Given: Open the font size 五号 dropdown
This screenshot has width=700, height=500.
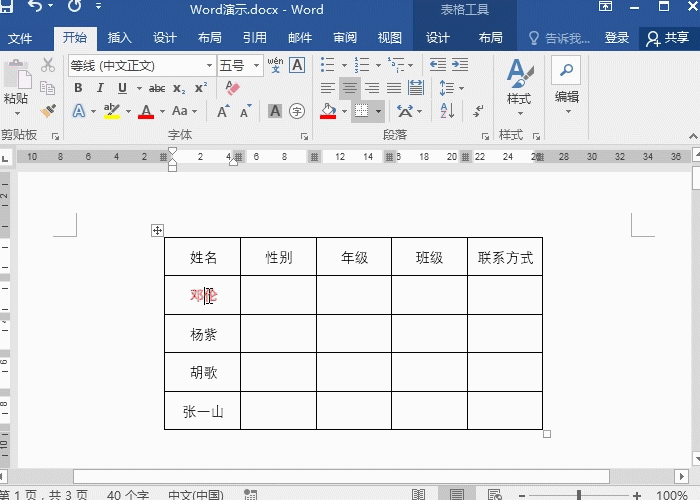Looking at the screenshot, I should [256, 66].
